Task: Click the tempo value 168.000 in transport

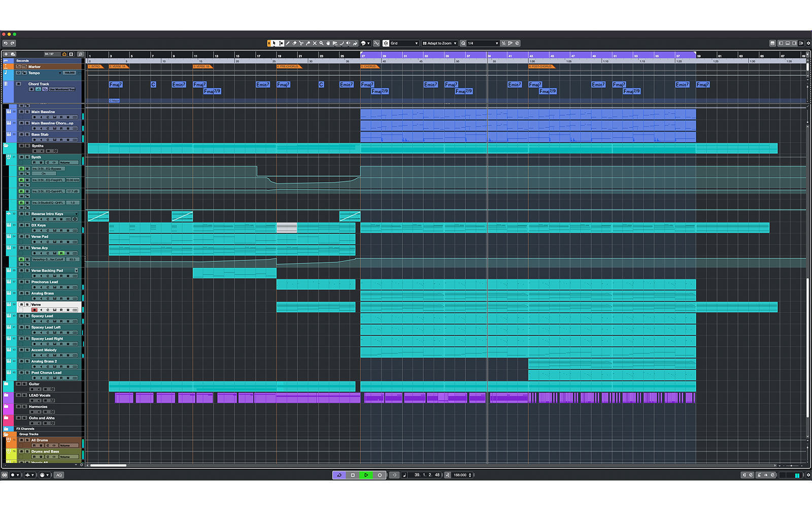Action: pyautogui.click(x=460, y=475)
